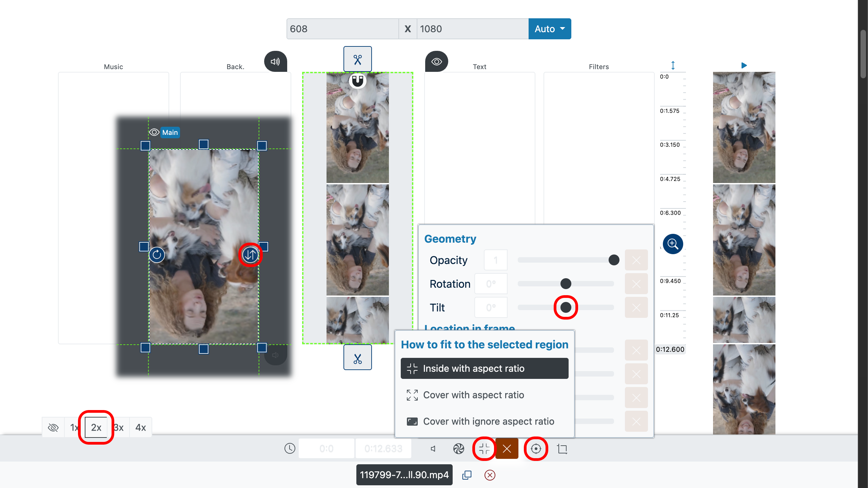Click the bottom scissors cut icon
Screen dimensions: 868x488
pos(357,358)
